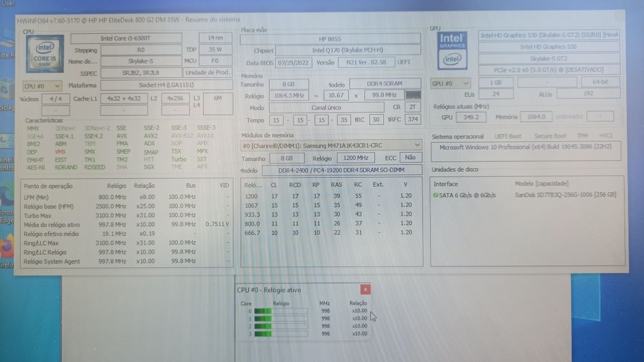Click the Intel HD Graphics 530 (Skylake-S GT2) field
This screenshot has width=644, height=362.
pyautogui.click(x=549, y=35)
